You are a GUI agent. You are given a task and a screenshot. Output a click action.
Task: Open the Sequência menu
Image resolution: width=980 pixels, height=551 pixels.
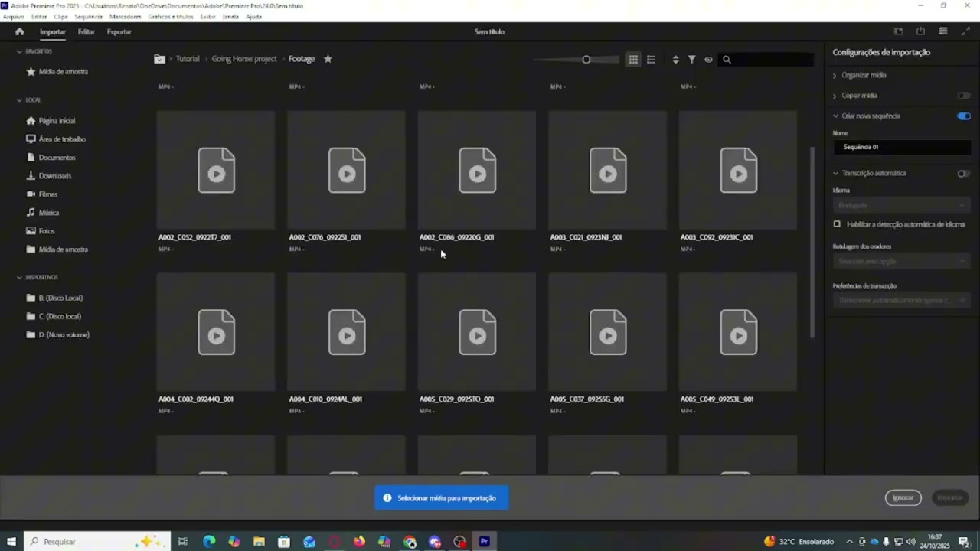tap(88, 17)
